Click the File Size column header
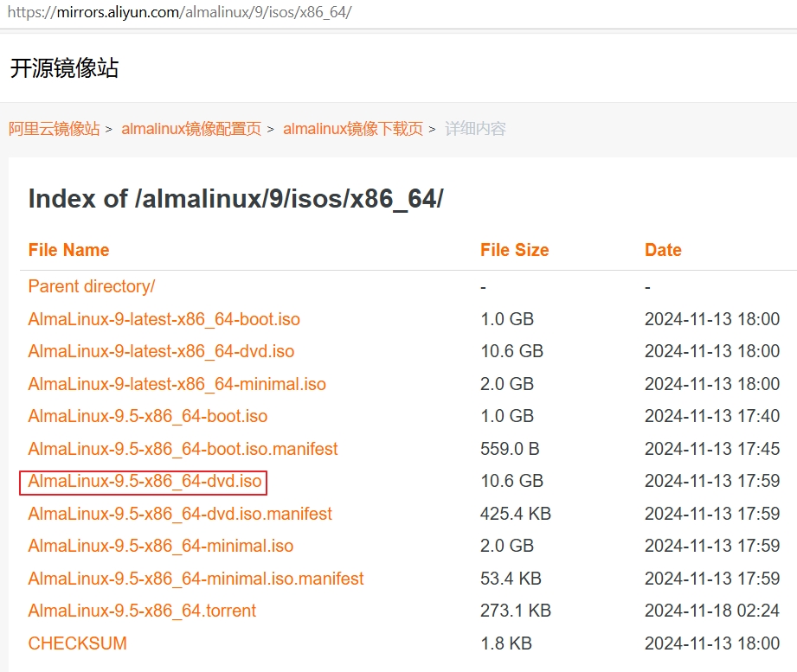 click(x=514, y=250)
